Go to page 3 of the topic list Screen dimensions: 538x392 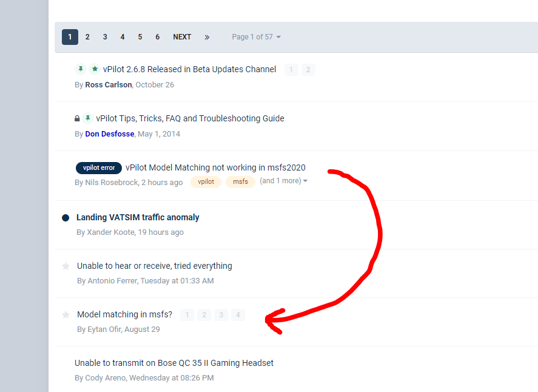(x=105, y=37)
